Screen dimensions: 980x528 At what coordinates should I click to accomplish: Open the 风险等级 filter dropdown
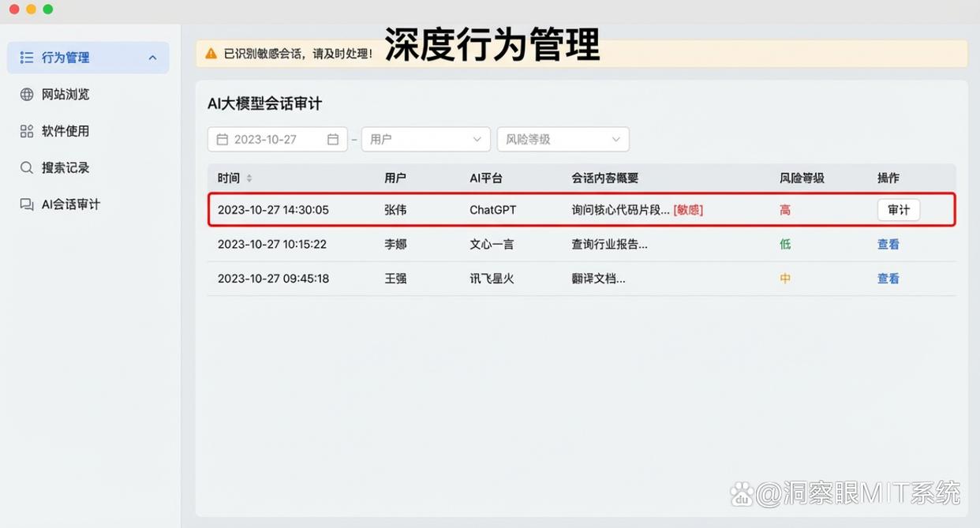[x=563, y=140]
